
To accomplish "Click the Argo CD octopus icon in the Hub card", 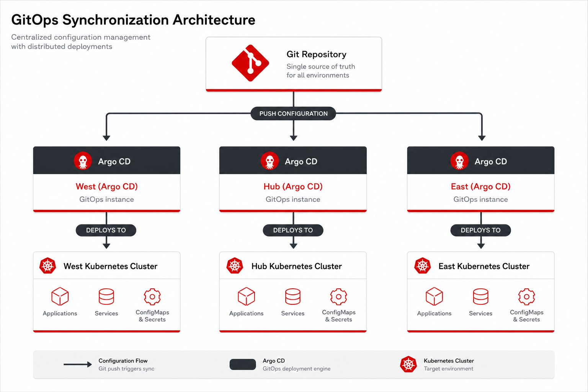I will coord(269,161).
